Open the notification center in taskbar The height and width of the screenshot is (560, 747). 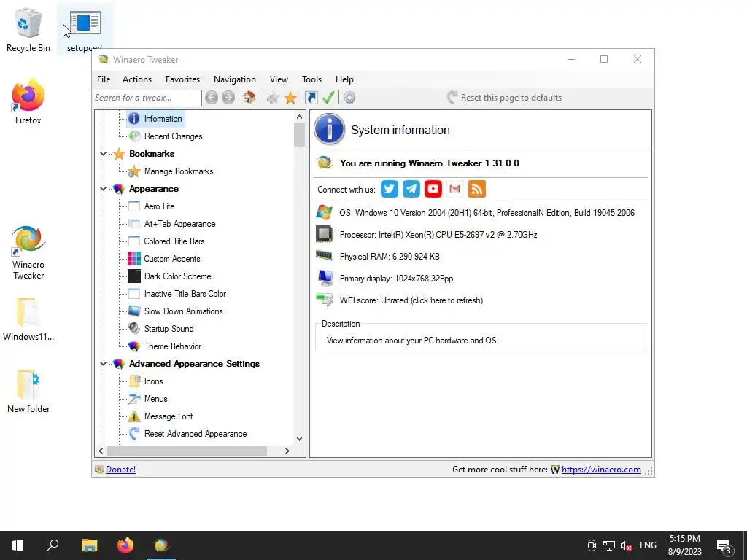coord(724,545)
